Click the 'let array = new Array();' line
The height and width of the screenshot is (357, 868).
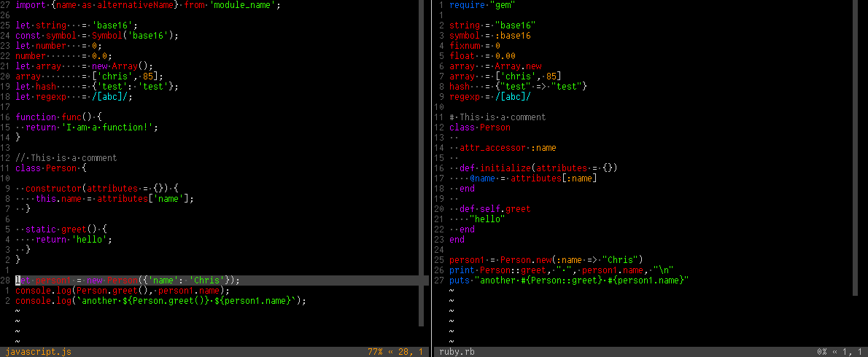84,66
